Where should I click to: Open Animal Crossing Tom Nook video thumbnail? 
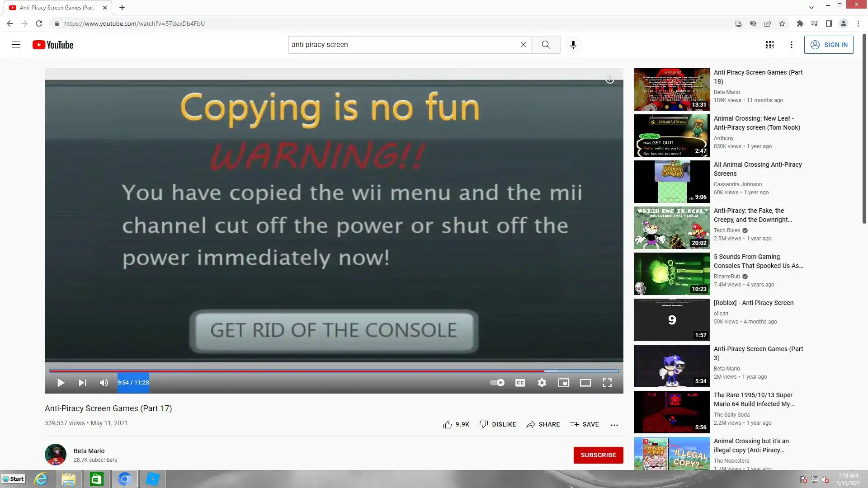point(672,135)
